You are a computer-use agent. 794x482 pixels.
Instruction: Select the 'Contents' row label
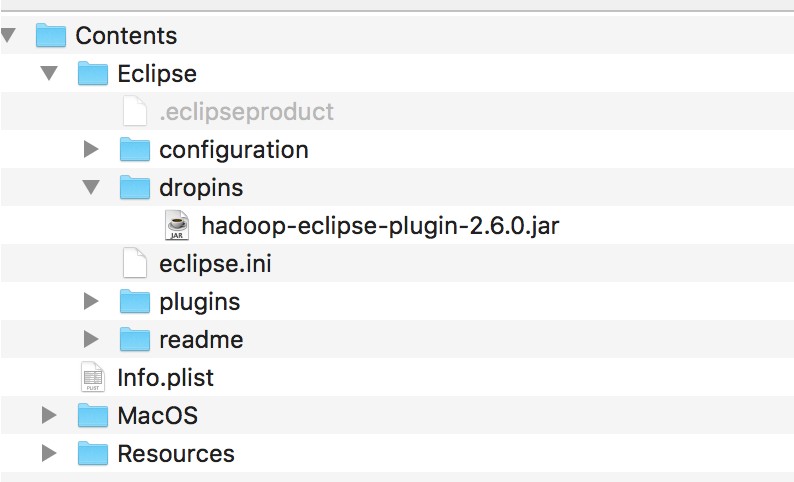point(127,36)
